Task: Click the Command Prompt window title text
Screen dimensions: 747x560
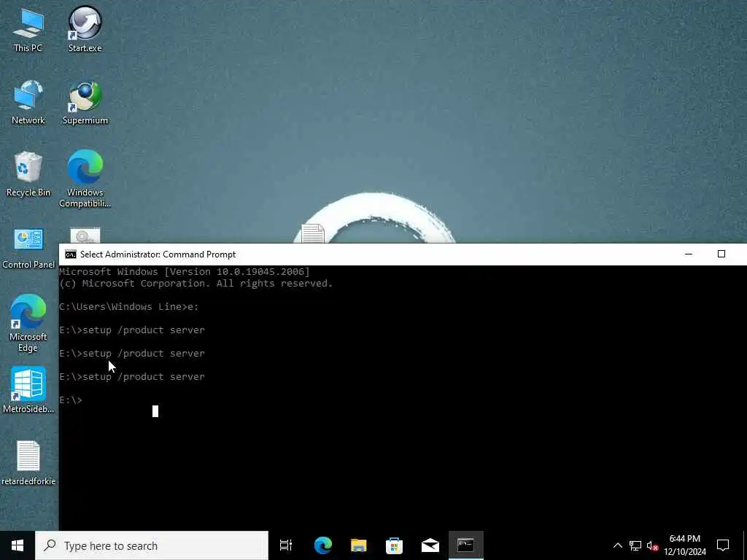Action: coord(158,254)
